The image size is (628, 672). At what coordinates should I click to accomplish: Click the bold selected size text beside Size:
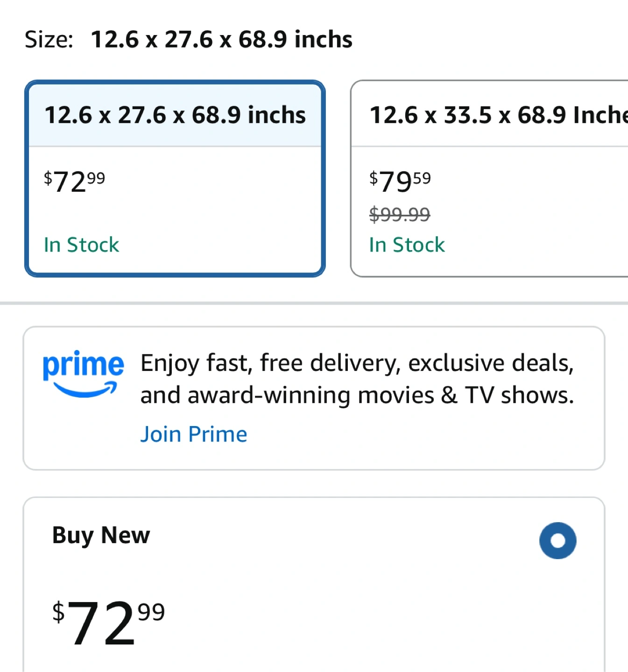pyautogui.click(x=222, y=39)
